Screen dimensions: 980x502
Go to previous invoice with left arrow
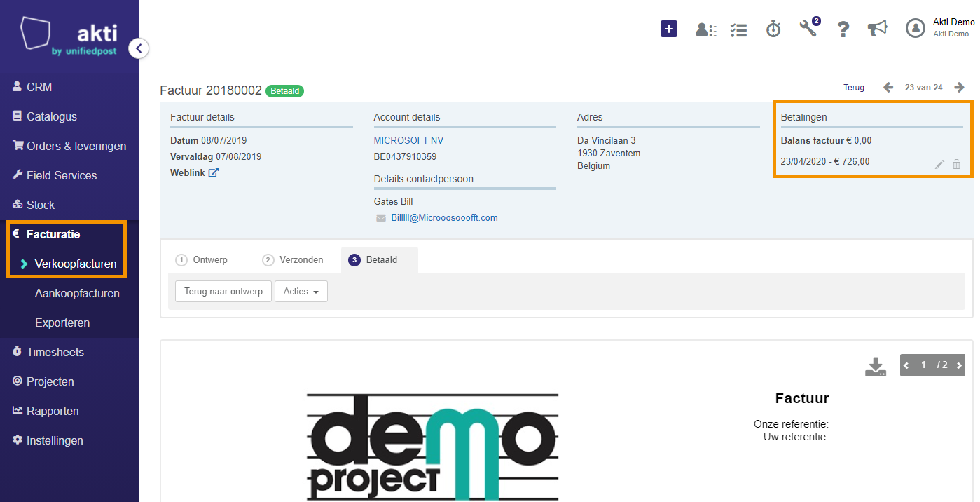(x=888, y=88)
